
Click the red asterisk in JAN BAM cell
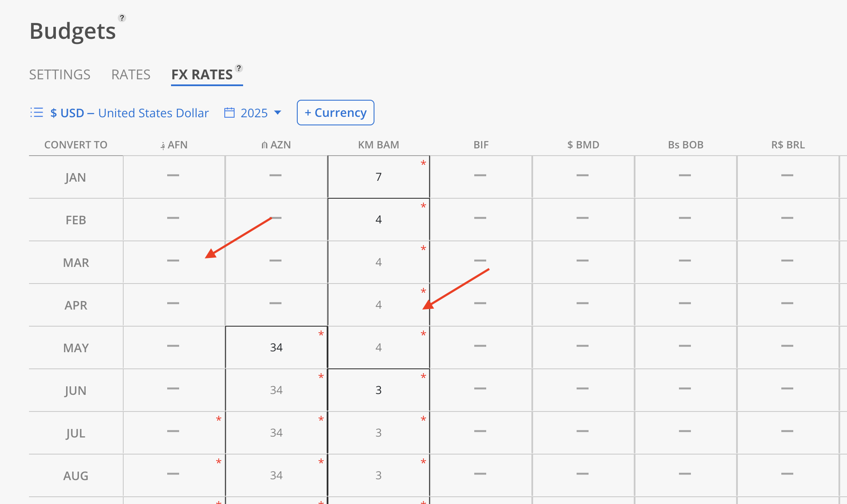coord(423,163)
